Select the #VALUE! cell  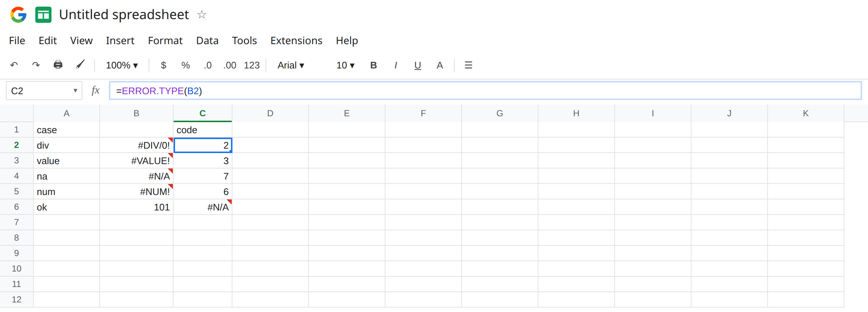[x=136, y=161]
